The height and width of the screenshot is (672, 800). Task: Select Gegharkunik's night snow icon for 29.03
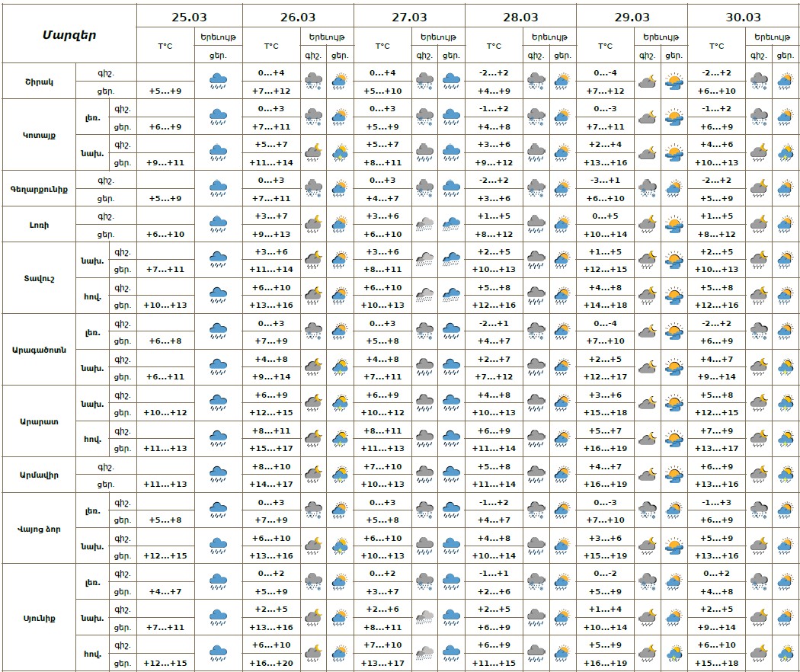pos(647,187)
